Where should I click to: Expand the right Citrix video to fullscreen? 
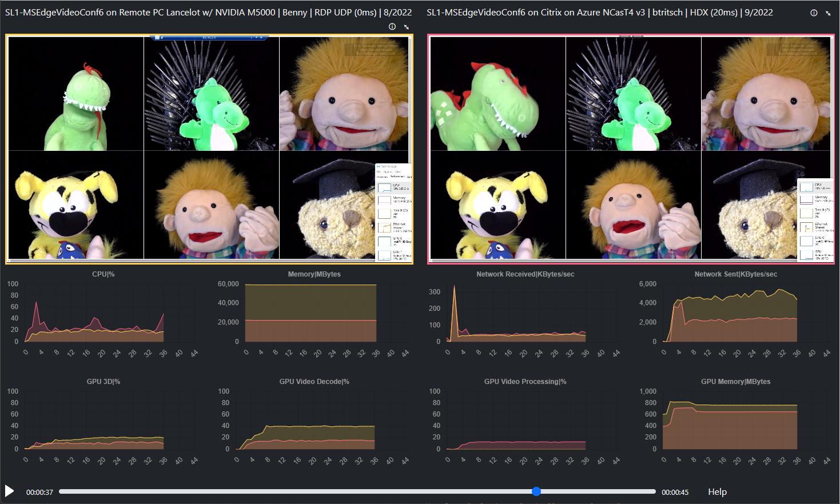pos(828,13)
